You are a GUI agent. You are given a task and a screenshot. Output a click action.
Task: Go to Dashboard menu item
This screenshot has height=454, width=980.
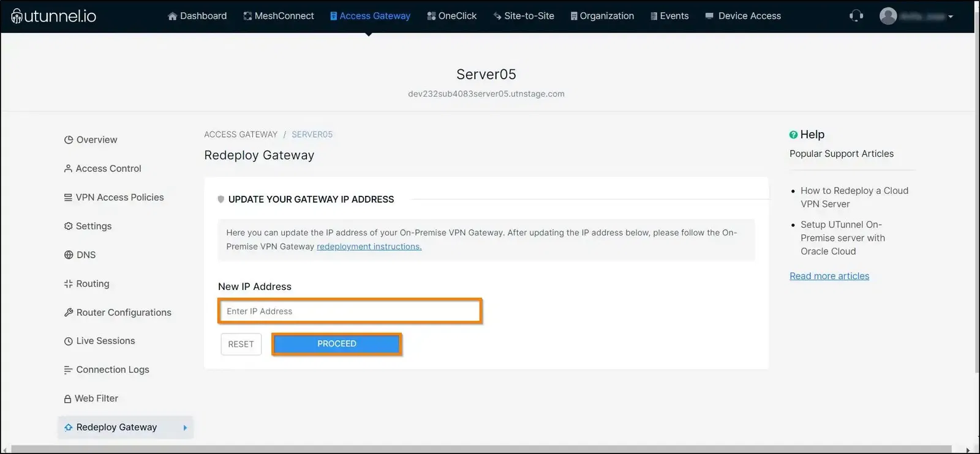coord(203,16)
